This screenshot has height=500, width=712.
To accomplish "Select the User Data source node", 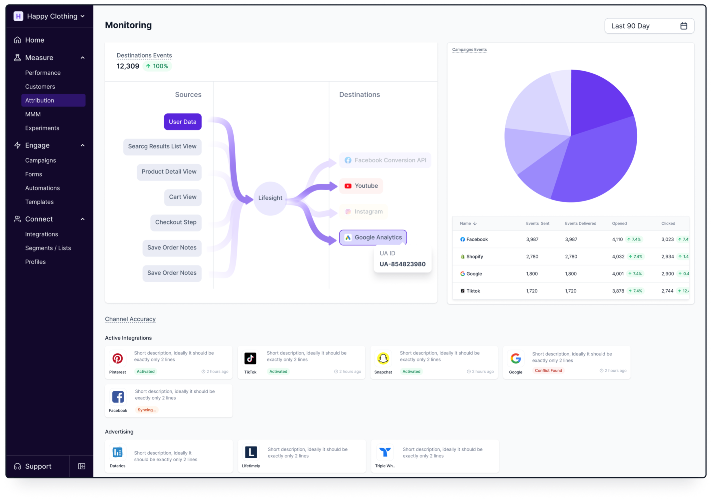I will (183, 122).
